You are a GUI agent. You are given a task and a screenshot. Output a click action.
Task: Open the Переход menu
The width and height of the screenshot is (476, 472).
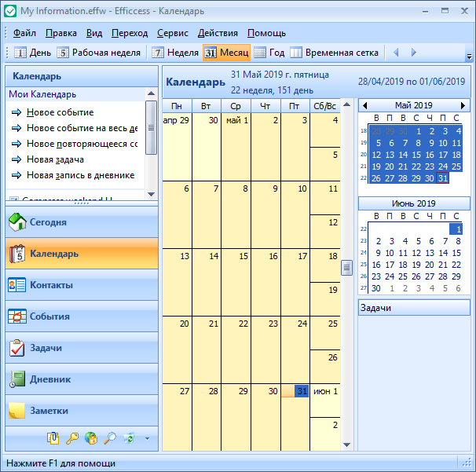(130, 33)
